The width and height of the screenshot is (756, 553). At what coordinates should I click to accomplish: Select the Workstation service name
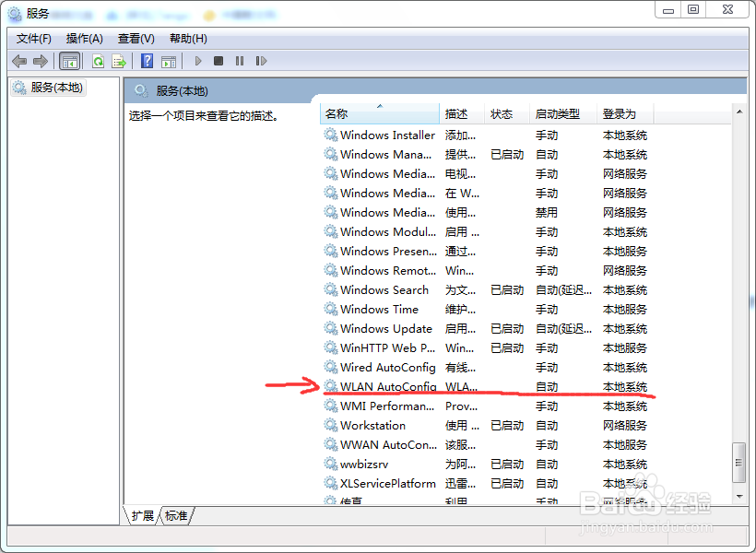coord(372,425)
